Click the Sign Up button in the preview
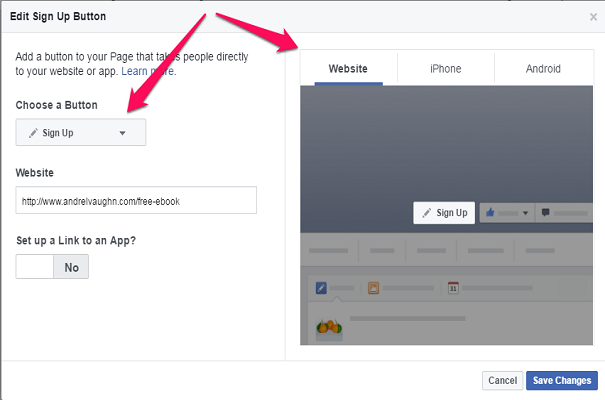The image size is (605, 400). [444, 213]
